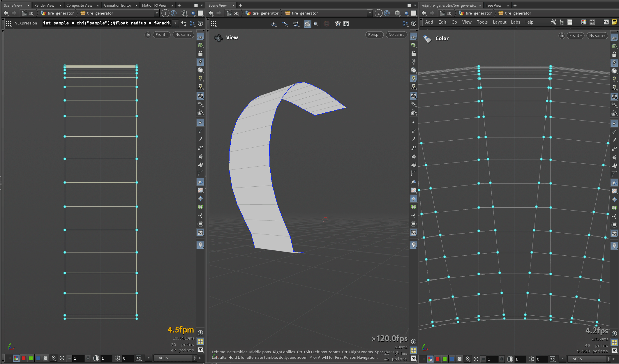619x364 pixels.
Task: Open the No cam dropdown in middle viewport
Action: point(396,35)
